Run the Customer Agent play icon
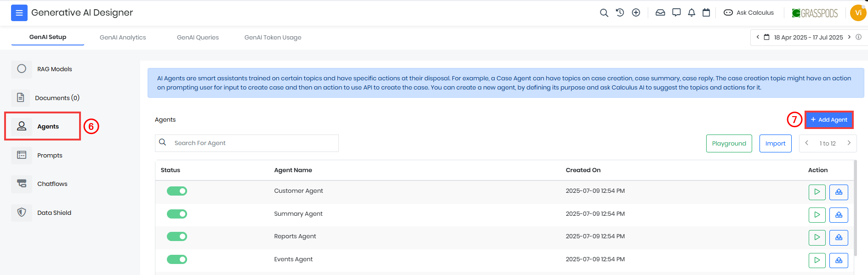The image size is (868, 275). click(x=817, y=192)
